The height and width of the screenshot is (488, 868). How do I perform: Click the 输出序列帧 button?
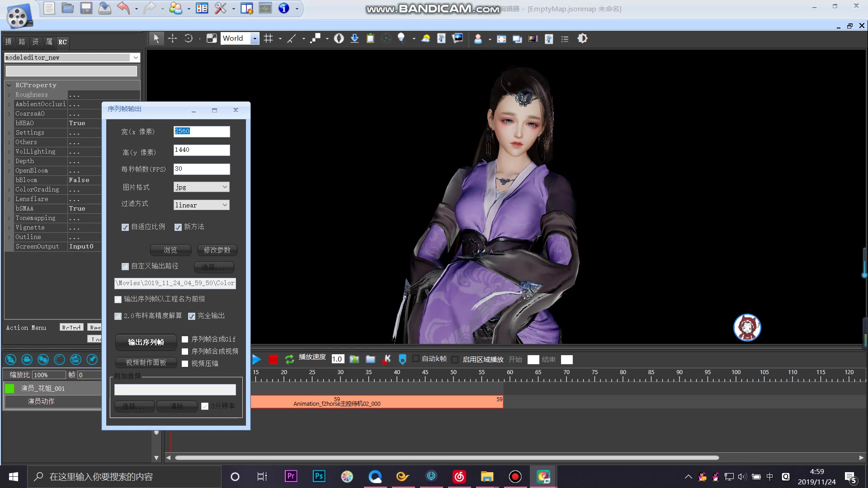click(146, 342)
